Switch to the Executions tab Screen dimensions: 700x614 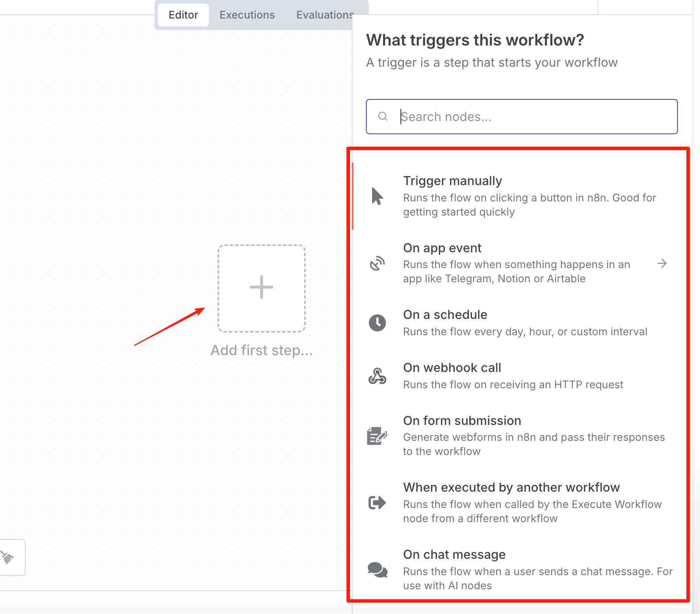[247, 15]
